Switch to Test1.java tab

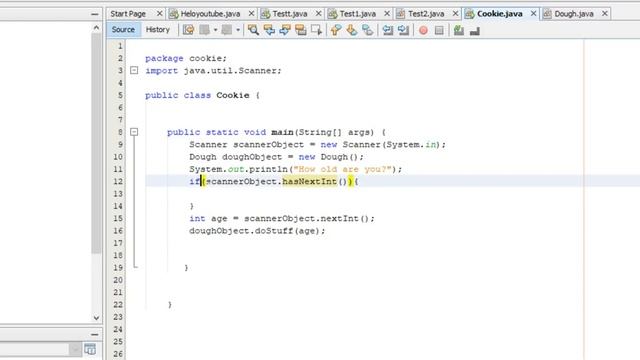tap(358, 14)
